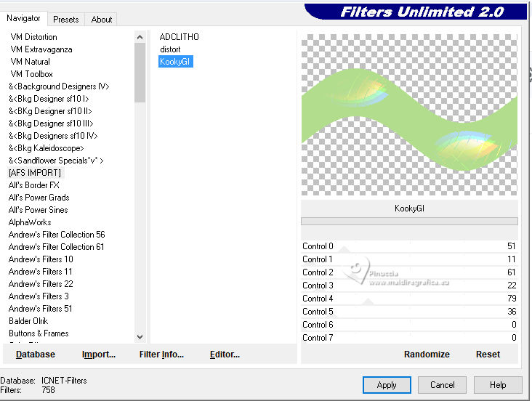532x401 pixels.
Task: Select Andrew's Filters 22
Action: click(41, 284)
